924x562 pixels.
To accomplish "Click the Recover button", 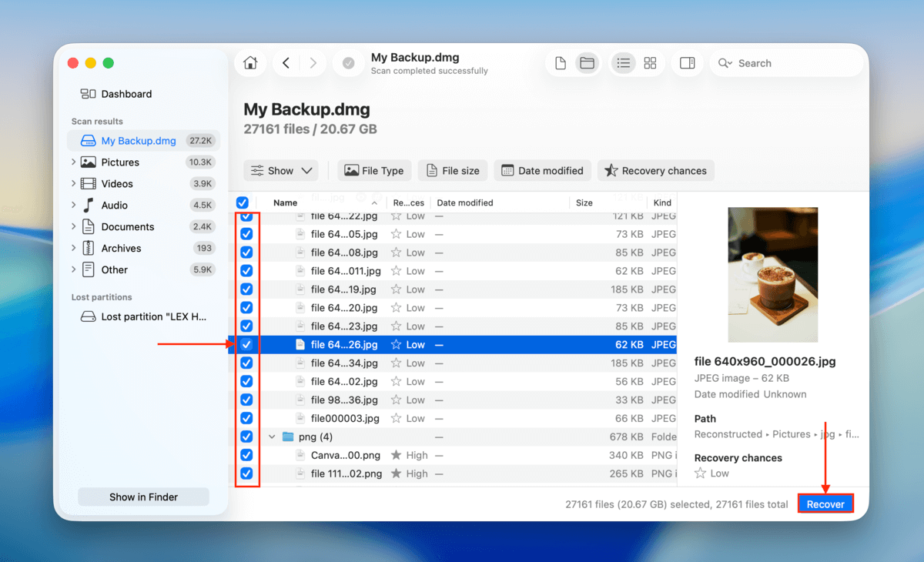I will click(x=825, y=503).
